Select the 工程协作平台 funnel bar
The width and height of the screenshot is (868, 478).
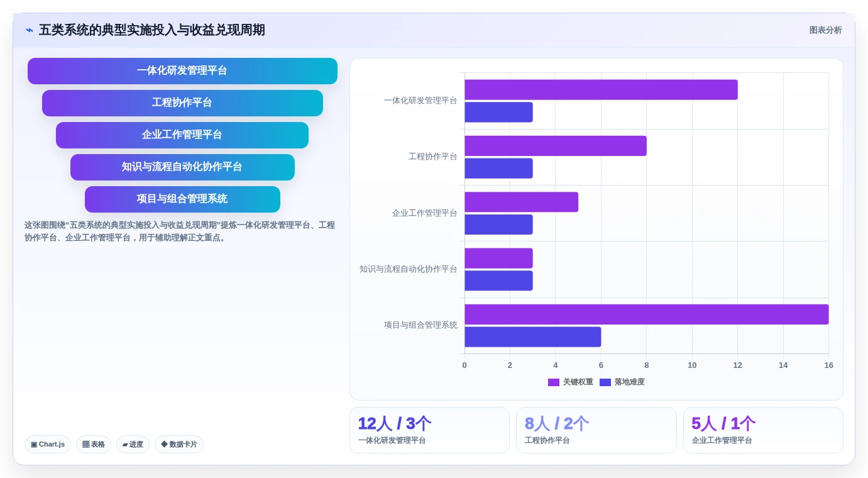182,103
